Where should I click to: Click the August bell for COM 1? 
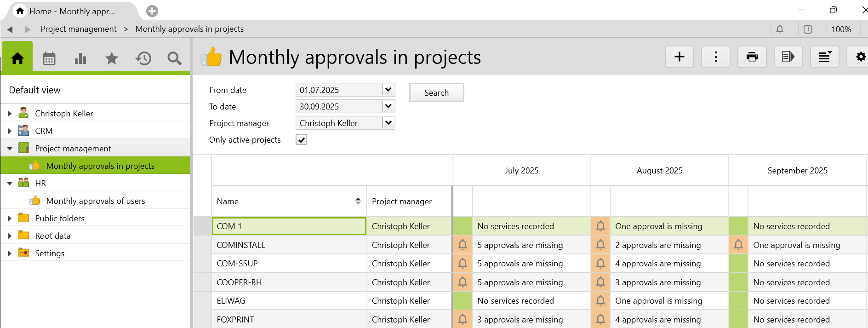(600, 226)
